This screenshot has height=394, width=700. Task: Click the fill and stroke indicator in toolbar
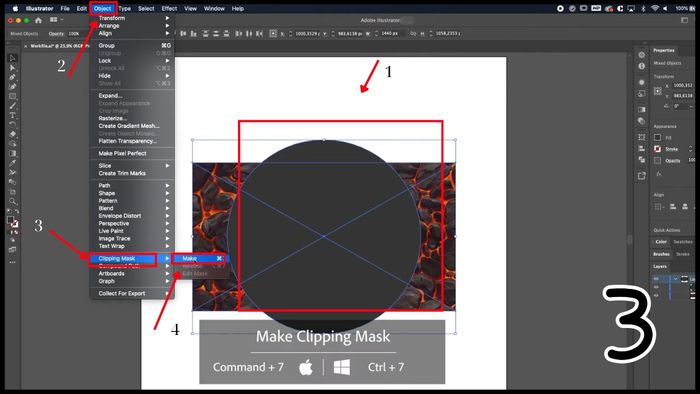point(12,221)
